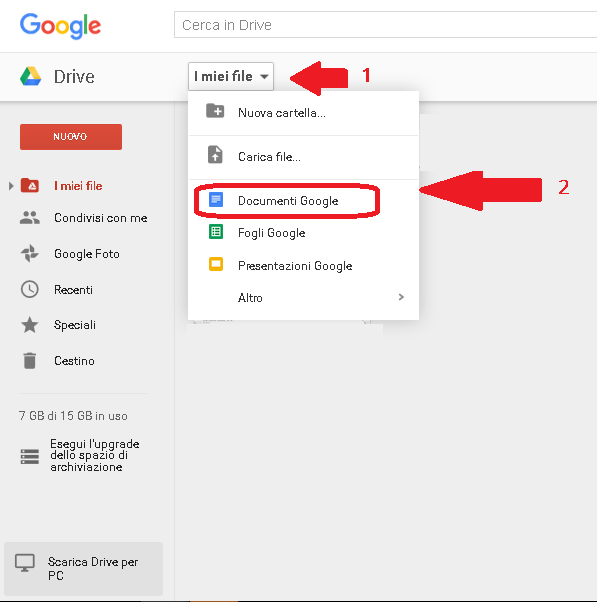Image resolution: width=597 pixels, height=602 pixels.
Task: Click the new folder icon
Action: tap(215, 111)
